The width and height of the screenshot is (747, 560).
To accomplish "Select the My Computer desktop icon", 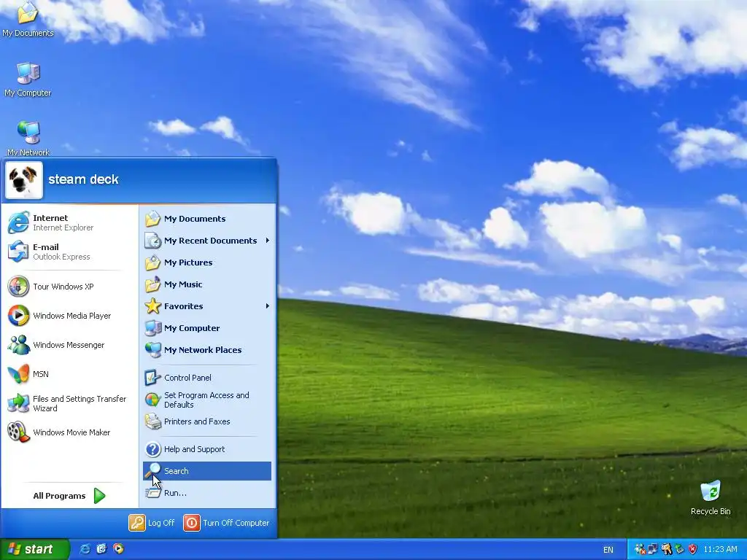I will [28, 79].
